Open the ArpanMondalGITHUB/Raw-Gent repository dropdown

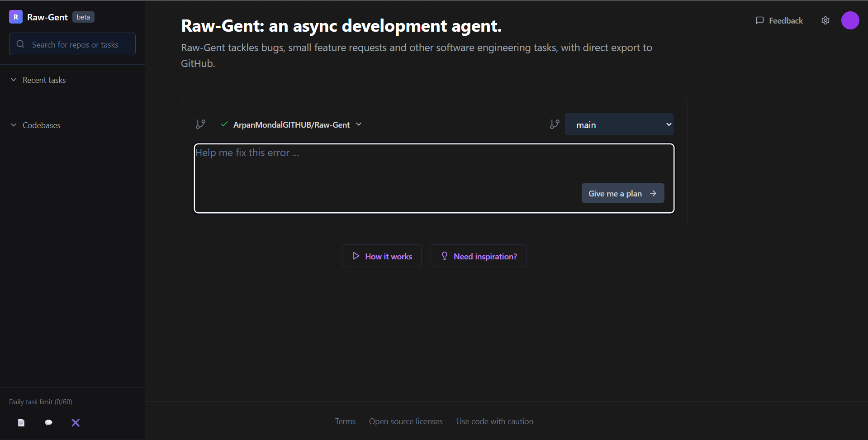click(291, 124)
